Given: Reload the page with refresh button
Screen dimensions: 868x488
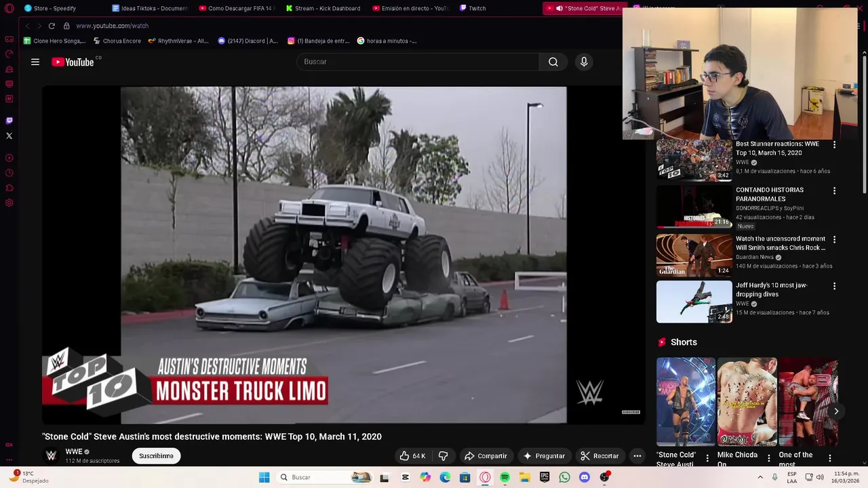Looking at the screenshot, I should point(52,26).
